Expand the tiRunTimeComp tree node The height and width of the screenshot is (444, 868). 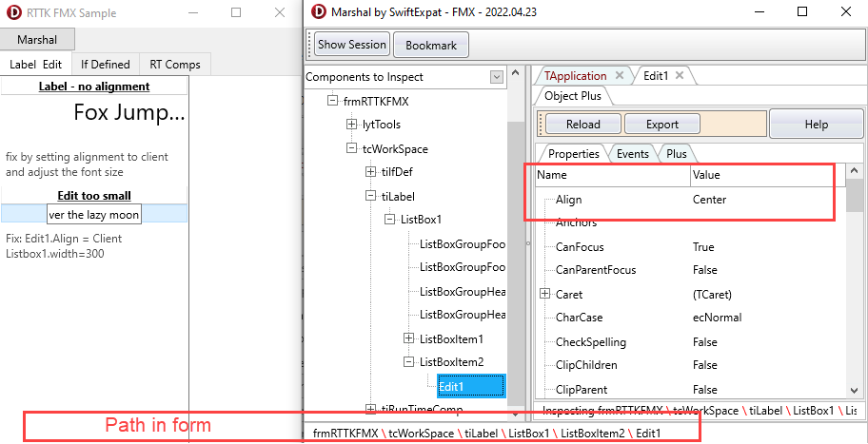pos(370,409)
